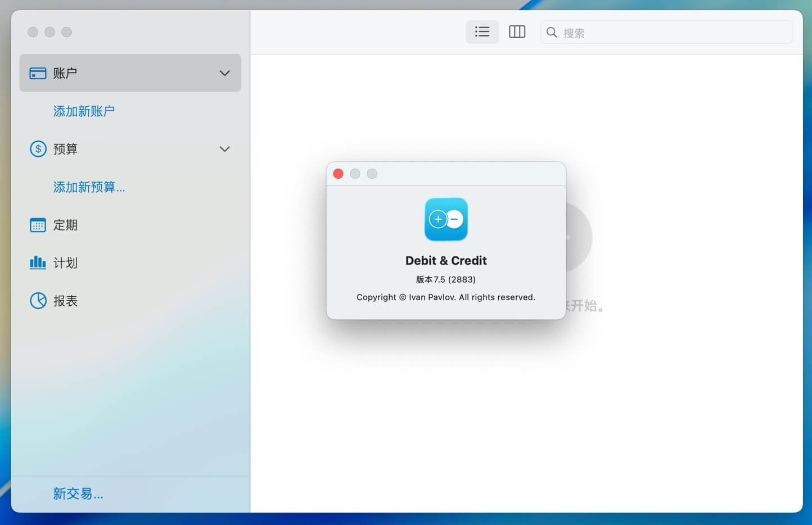Click the version text 版本7.5 (2883)
The width and height of the screenshot is (812, 525).
[446, 279]
